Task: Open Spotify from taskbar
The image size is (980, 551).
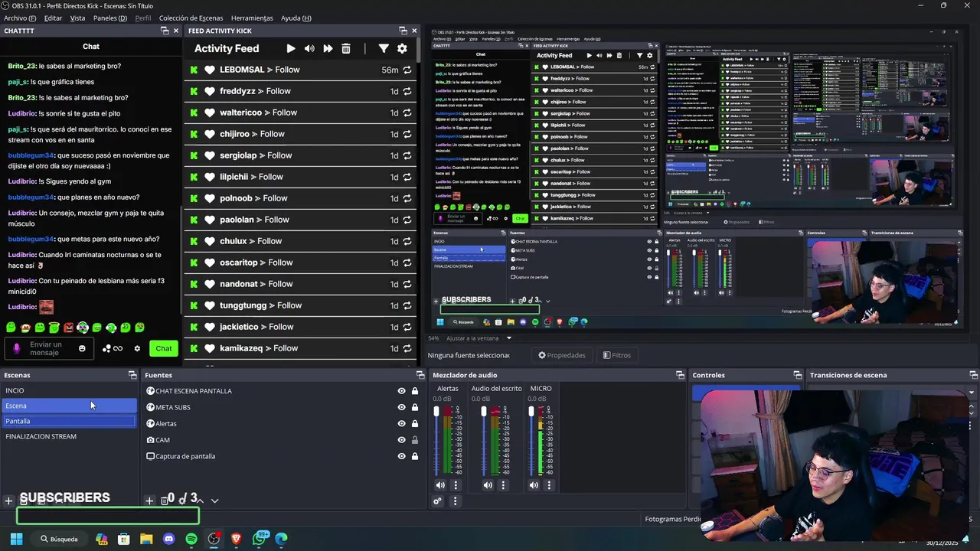Action: point(191,539)
